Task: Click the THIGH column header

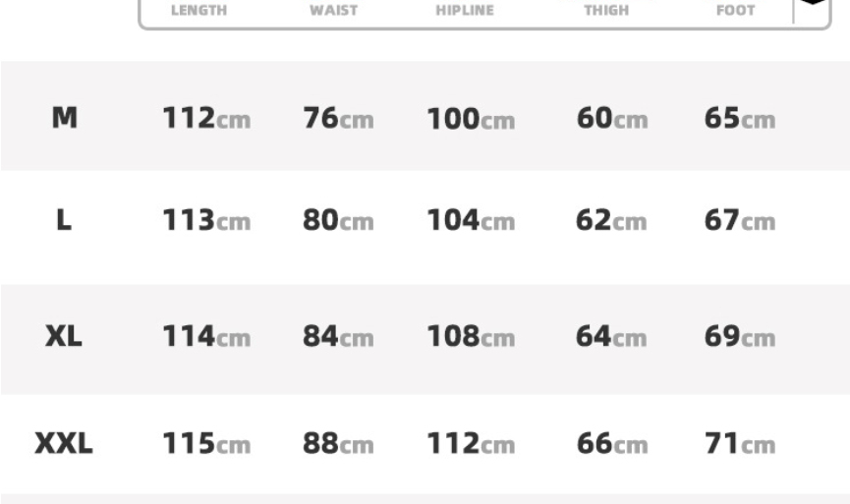Action: point(606,10)
